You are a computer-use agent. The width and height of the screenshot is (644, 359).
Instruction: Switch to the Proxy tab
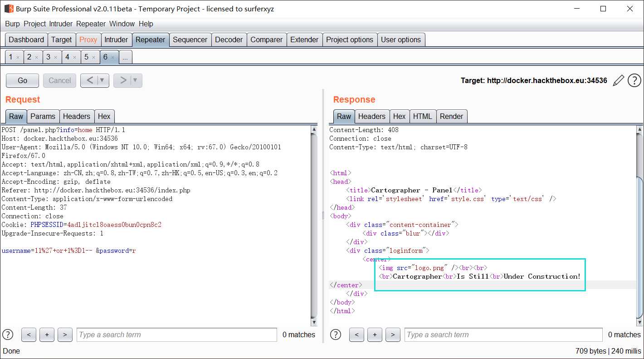pos(88,39)
